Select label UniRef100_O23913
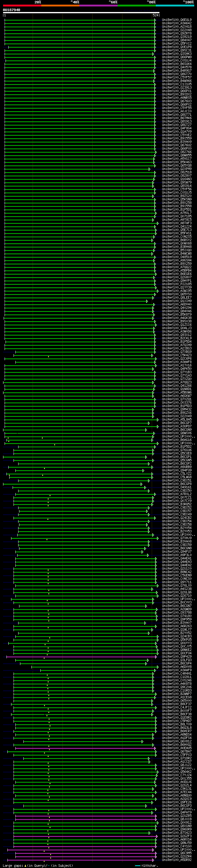The image size is (197, 868). pos(177,88)
